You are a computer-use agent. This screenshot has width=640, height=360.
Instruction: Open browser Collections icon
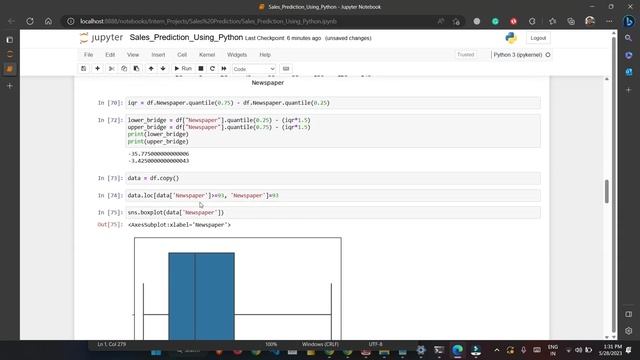[571, 21]
